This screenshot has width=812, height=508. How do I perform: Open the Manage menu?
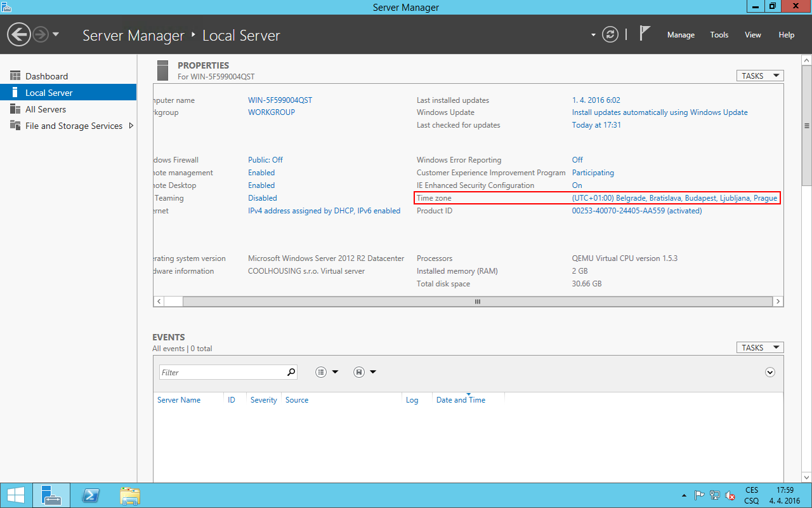(681, 35)
